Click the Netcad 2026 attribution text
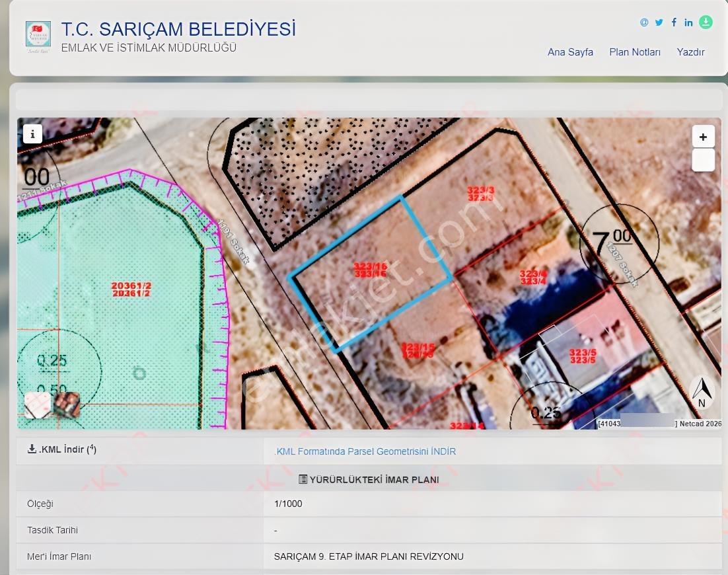The image size is (728, 575). coord(700,424)
